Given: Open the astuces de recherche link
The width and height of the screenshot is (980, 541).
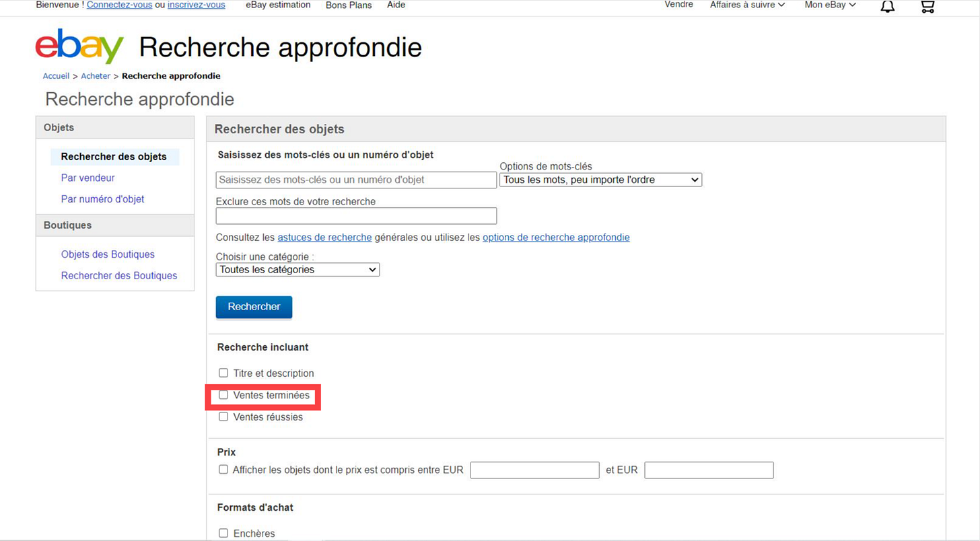Looking at the screenshot, I should point(324,238).
